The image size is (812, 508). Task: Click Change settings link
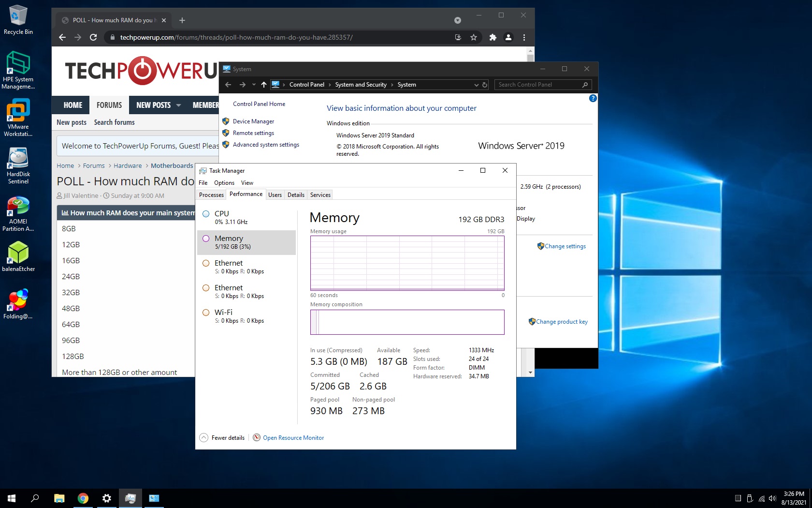pyautogui.click(x=565, y=246)
